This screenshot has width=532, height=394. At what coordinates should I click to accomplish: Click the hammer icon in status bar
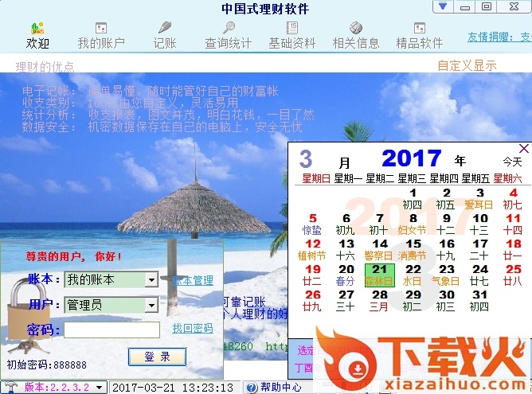pos(10,387)
